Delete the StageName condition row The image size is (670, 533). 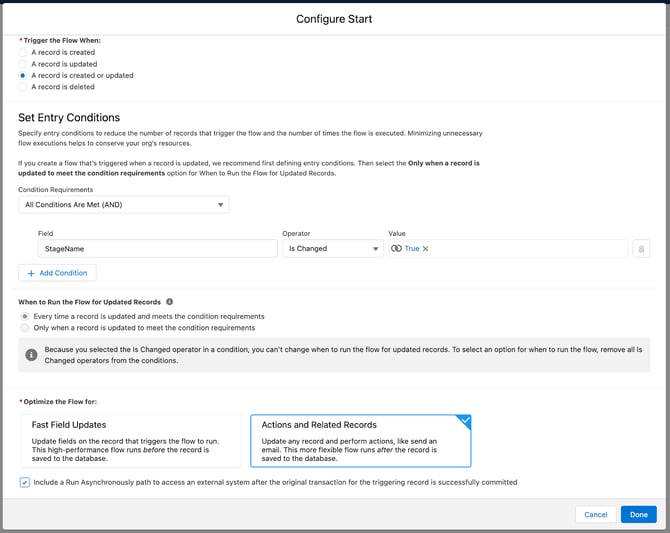[x=641, y=248]
